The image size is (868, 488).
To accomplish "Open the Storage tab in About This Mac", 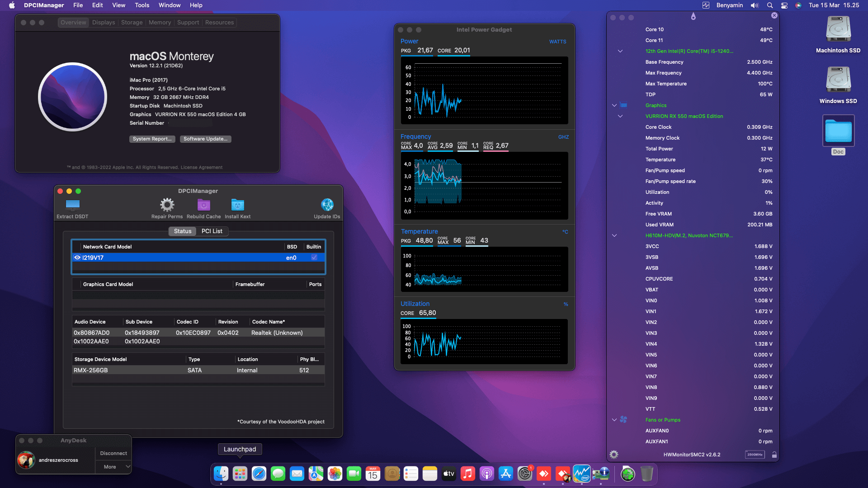I will click(132, 23).
